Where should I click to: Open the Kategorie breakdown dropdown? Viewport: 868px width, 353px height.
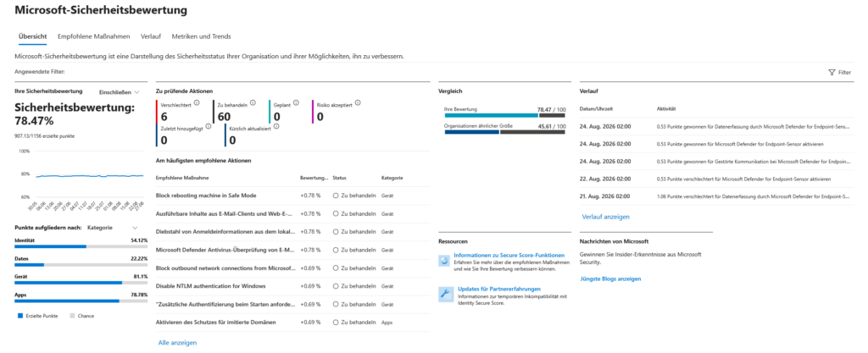tap(113, 227)
